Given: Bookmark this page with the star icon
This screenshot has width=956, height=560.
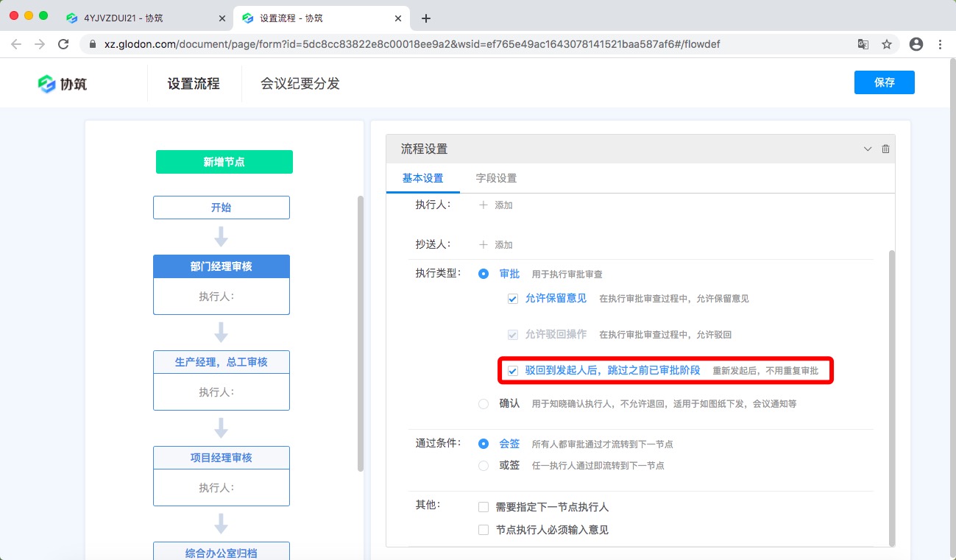Looking at the screenshot, I should coord(887,44).
